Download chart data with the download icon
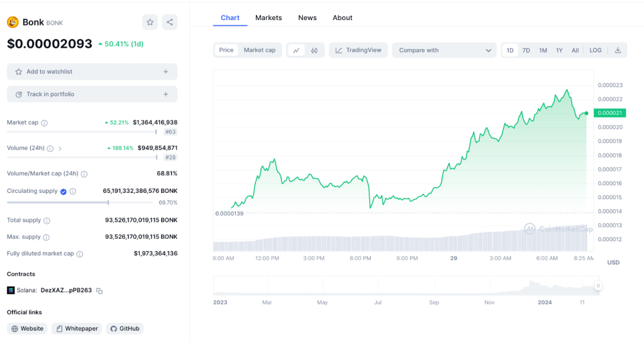Image resolution: width=644 pixels, height=341 pixels. click(618, 50)
